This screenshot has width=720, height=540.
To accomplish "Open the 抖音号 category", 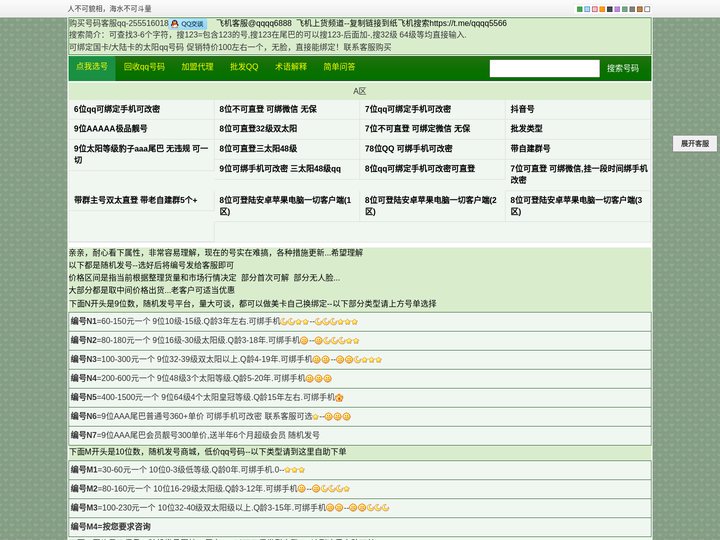I will [523, 109].
